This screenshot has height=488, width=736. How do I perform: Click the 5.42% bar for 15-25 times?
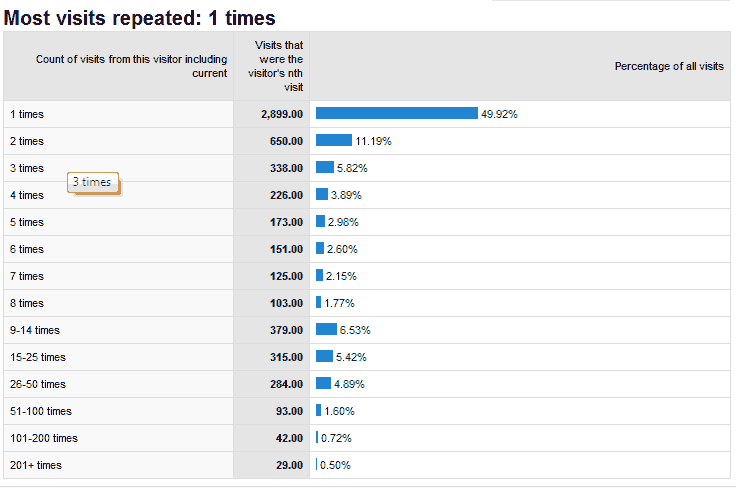324,357
